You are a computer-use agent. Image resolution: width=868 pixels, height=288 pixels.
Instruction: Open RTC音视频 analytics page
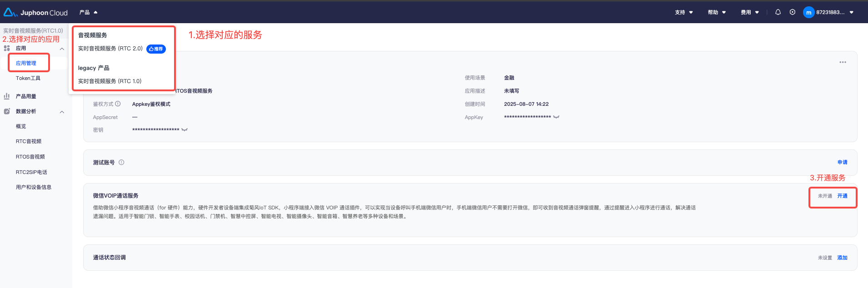tap(29, 141)
